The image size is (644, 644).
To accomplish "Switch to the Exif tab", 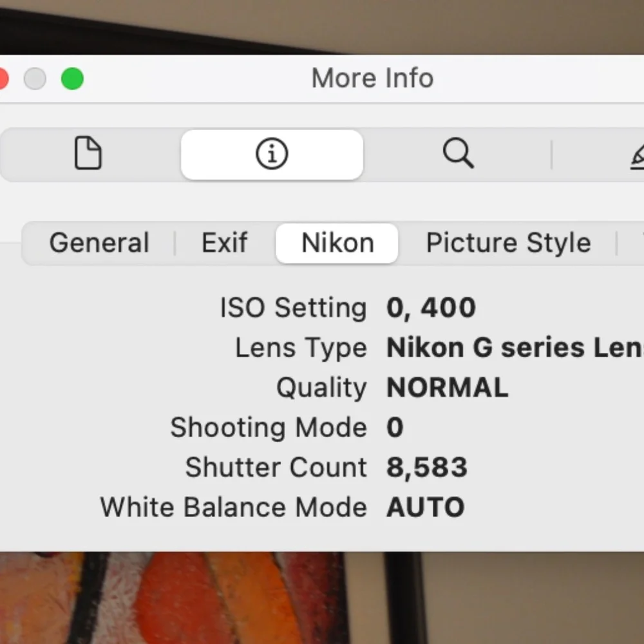I will point(225,243).
